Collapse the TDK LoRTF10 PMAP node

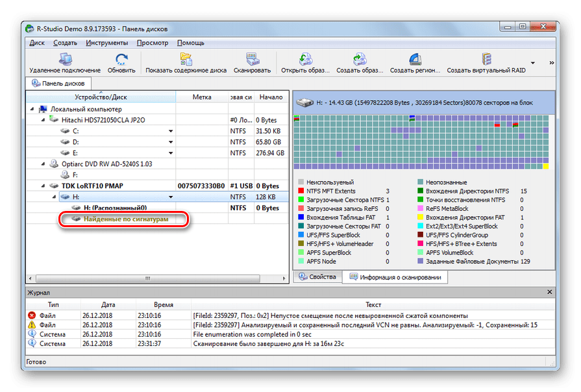pyautogui.click(x=43, y=186)
